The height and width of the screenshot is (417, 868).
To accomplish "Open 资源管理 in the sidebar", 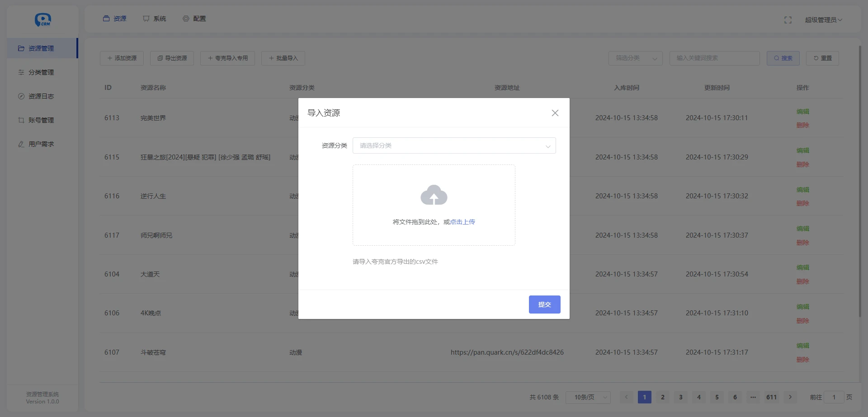I will (x=42, y=48).
